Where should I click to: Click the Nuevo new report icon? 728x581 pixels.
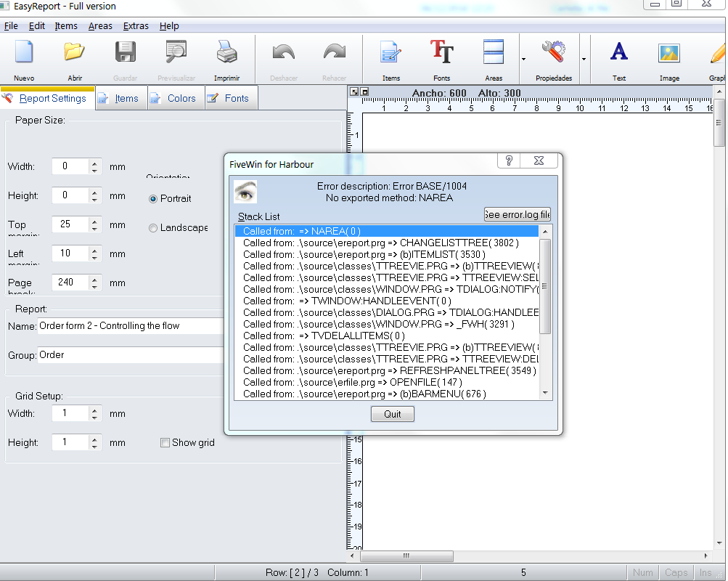pyautogui.click(x=24, y=52)
